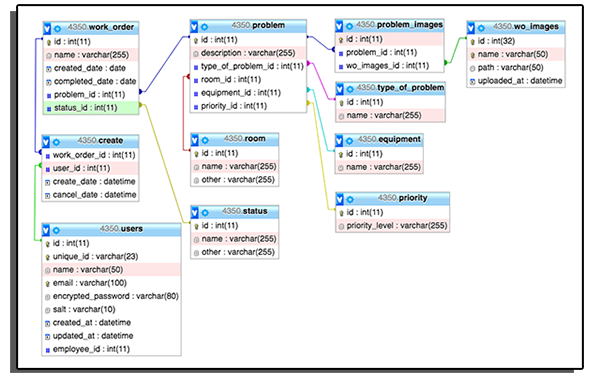The height and width of the screenshot is (375, 600).
Task: Click the priority_level column in priority table
Action: click(x=393, y=226)
